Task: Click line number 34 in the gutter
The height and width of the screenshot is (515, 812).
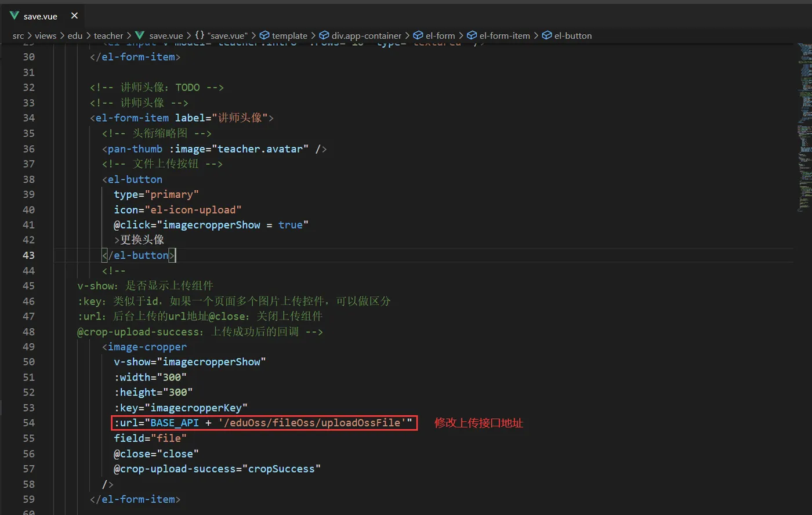Action: 29,118
